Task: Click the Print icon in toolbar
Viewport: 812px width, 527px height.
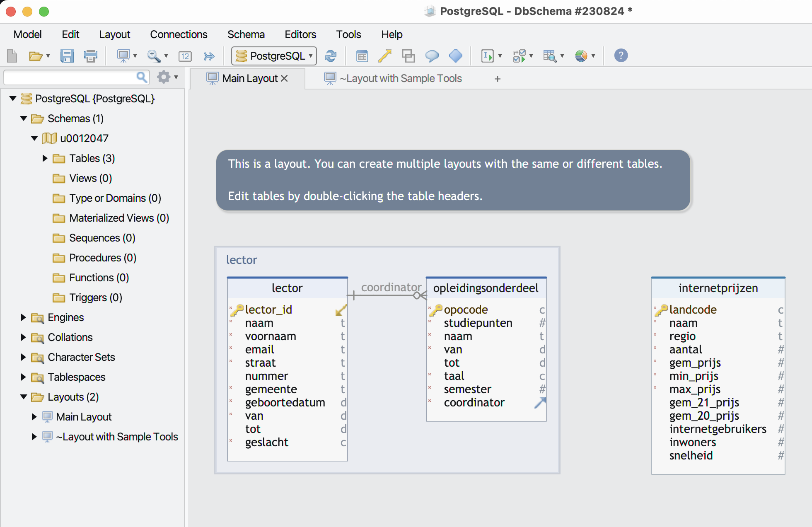Action: click(90, 56)
